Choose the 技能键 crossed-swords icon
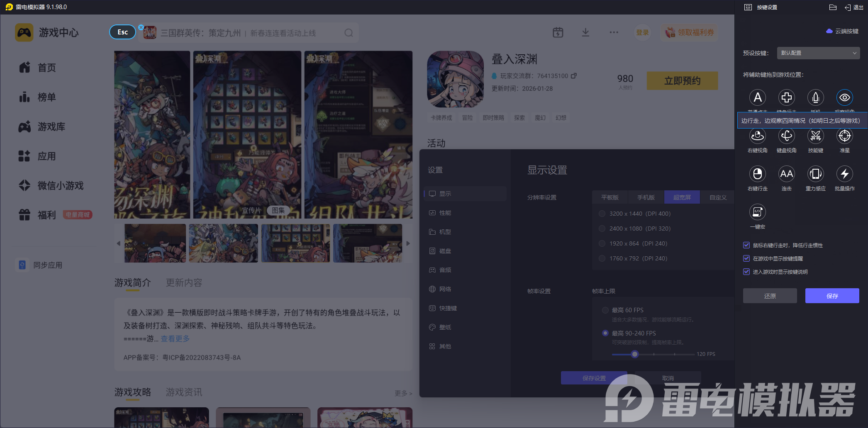Image resolution: width=868 pixels, height=428 pixels. point(816,136)
